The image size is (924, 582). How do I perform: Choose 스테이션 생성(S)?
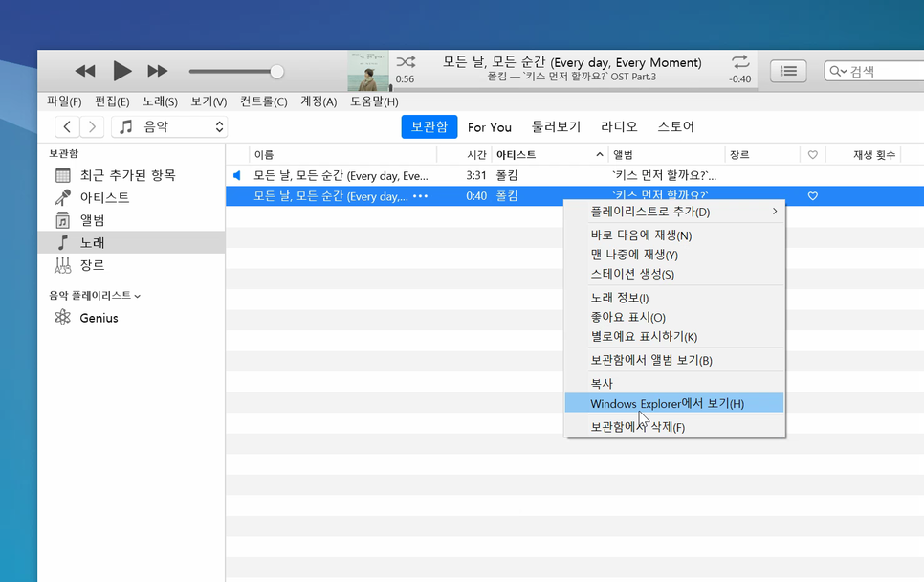tap(674, 274)
